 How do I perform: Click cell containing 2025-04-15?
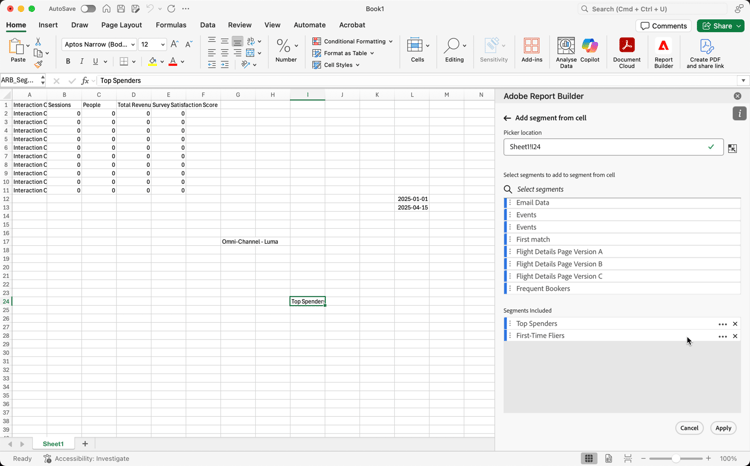[412, 208]
